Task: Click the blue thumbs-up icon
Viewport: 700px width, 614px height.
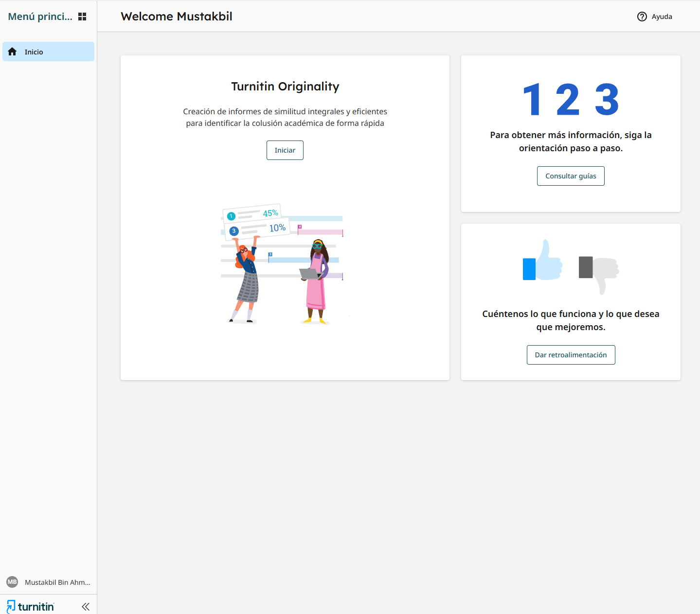Action: [x=542, y=261]
